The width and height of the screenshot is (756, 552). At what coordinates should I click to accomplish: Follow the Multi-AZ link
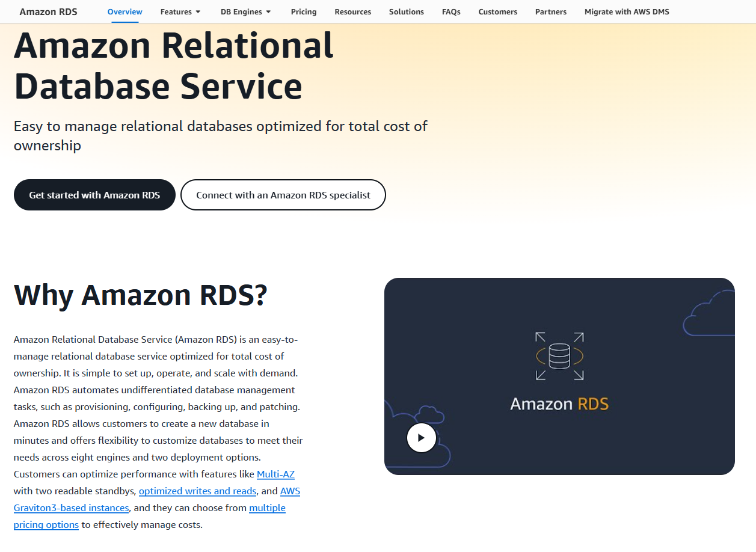276,474
